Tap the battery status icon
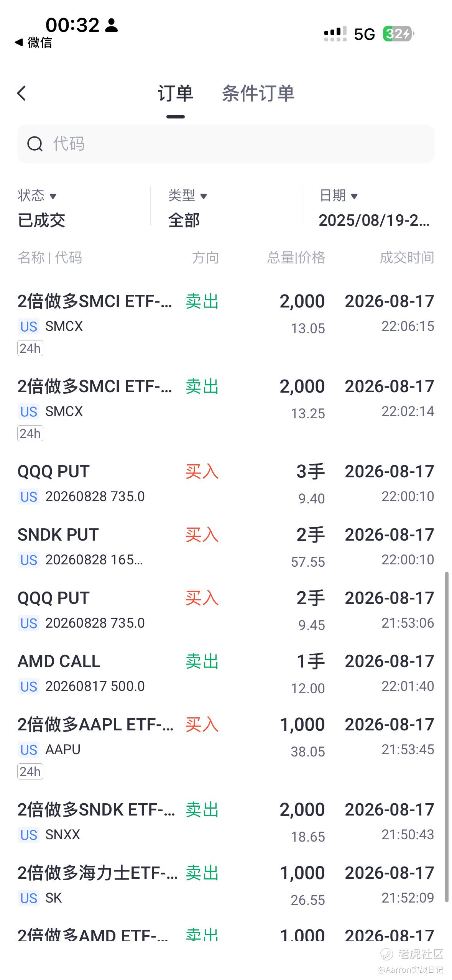The height and width of the screenshot is (980, 452). point(398,34)
